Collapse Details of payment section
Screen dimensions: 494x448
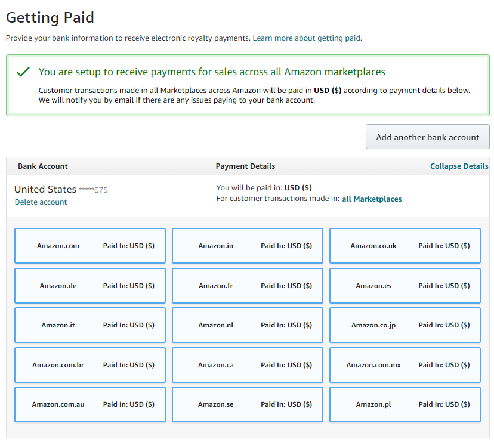point(459,166)
